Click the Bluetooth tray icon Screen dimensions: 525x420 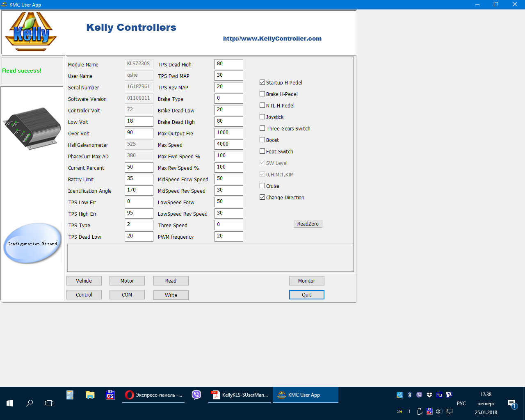tap(409, 395)
